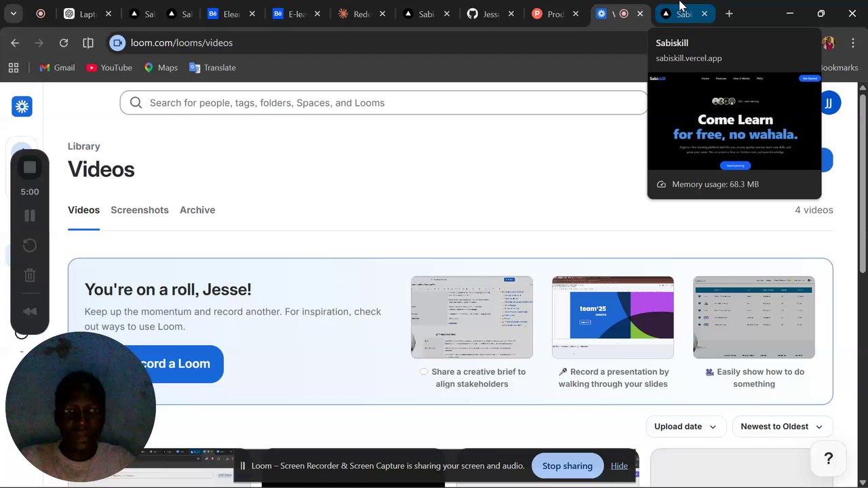Open the creative brief inspiration thumbnail

[x=472, y=317]
